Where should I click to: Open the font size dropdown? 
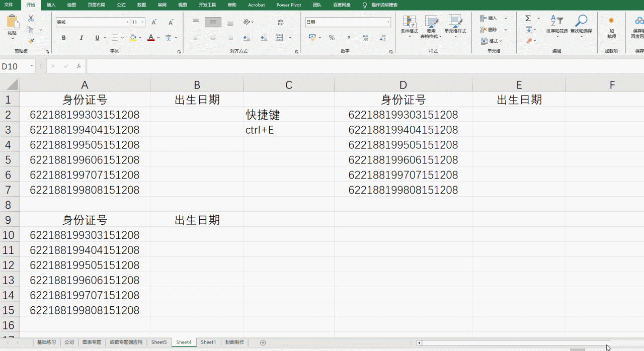pyautogui.click(x=143, y=22)
